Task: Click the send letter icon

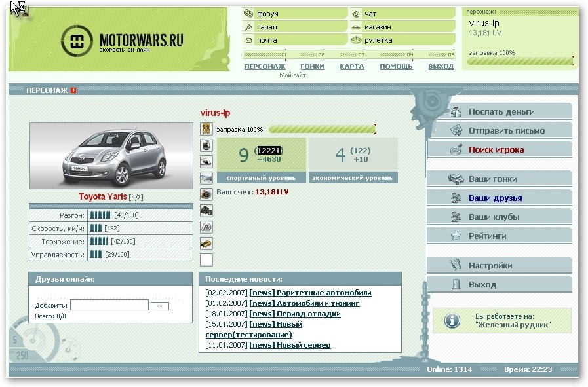Action: click(x=456, y=130)
